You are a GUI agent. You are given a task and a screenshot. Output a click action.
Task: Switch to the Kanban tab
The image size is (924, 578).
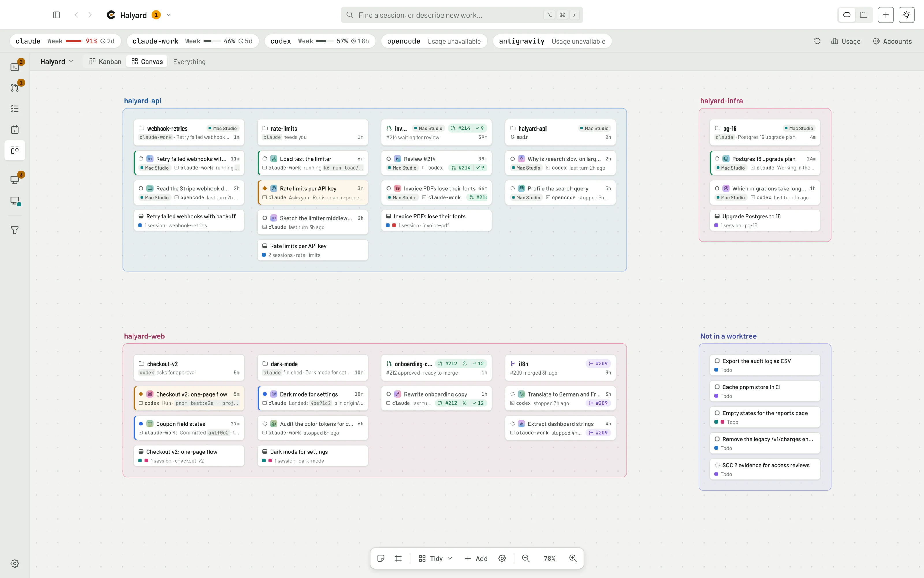(105, 62)
